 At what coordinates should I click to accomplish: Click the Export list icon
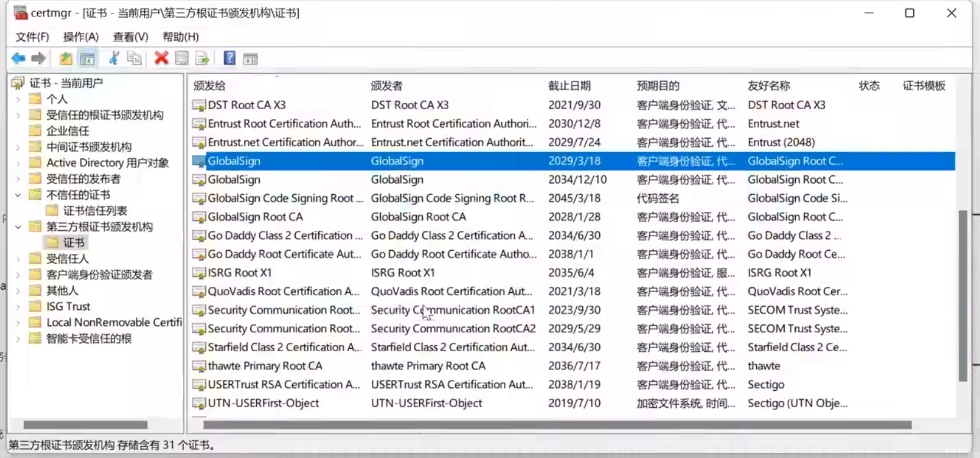coord(202,58)
